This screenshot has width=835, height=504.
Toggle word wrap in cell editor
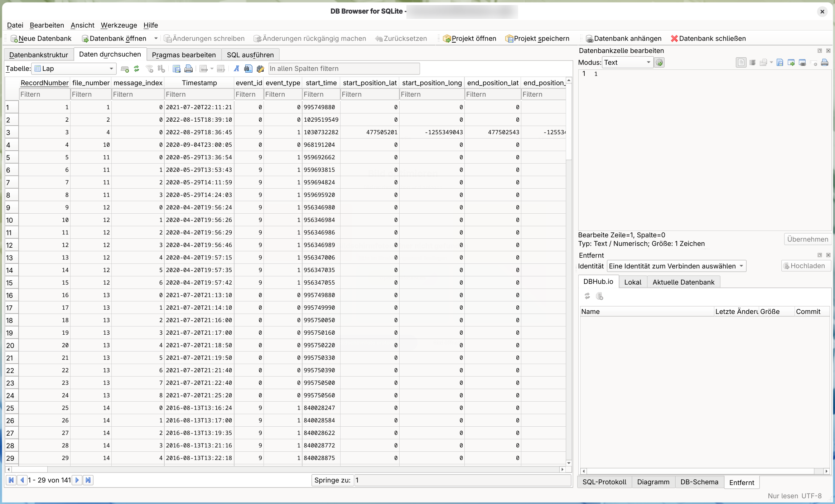click(x=741, y=63)
